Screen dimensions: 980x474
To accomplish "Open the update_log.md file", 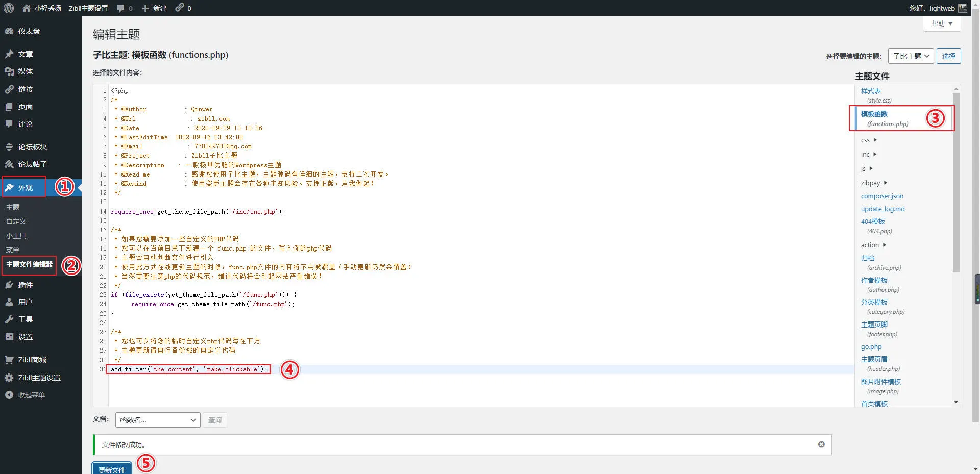I will [883, 209].
